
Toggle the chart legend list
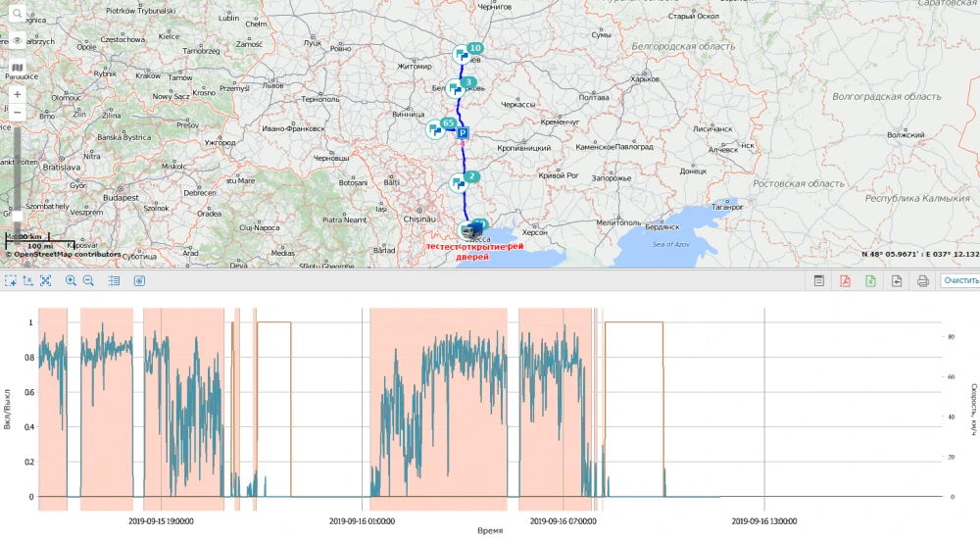tap(114, 281)
